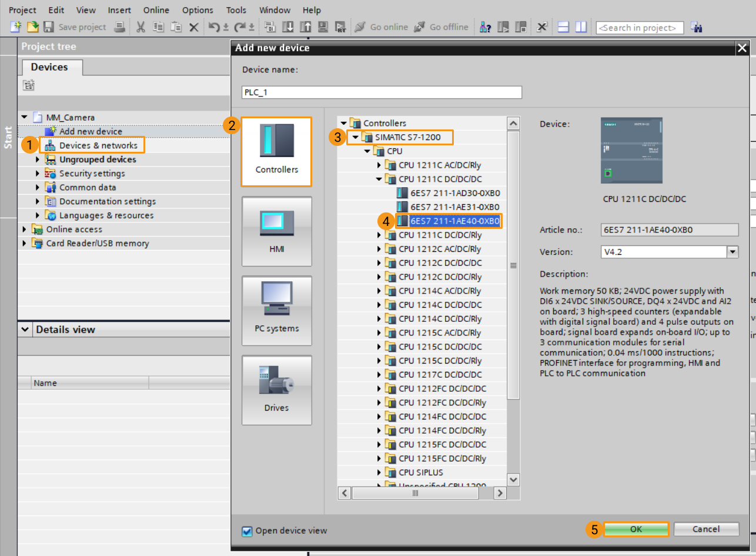This screenshot has width=756, height=556.
Task: Select the HMI device category
Action: coord(276,231)
